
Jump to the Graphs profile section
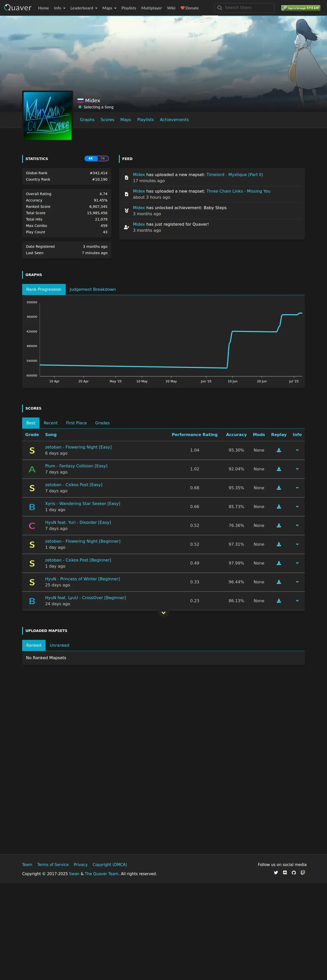[x=87, y=120]
